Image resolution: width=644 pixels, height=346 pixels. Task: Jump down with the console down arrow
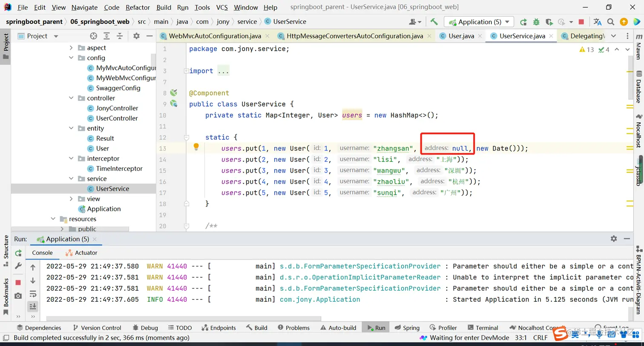click(33, 281)
